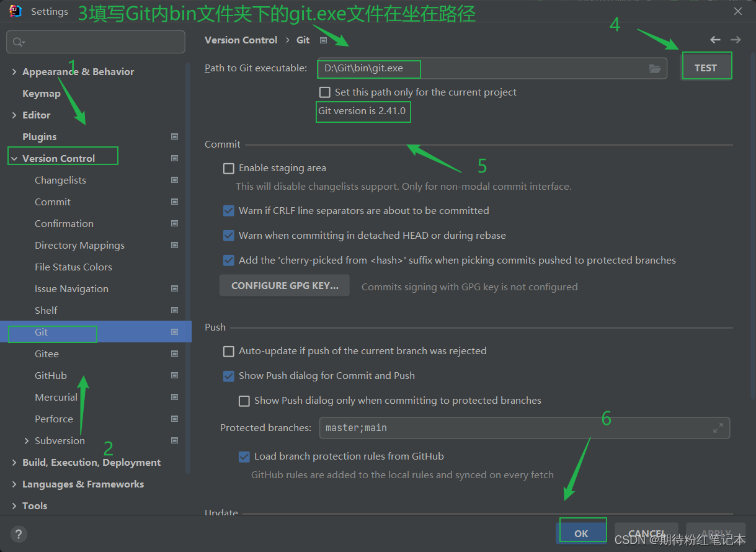The width and height of the screenshot is (756, 552).
Task: Expand the Tools section
Action: pos(14,506)
